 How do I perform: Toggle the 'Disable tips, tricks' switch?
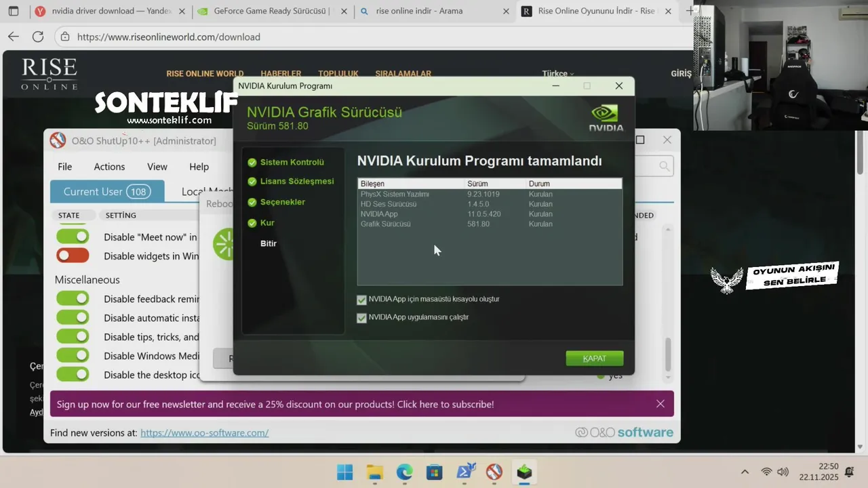tap(73, 336)
